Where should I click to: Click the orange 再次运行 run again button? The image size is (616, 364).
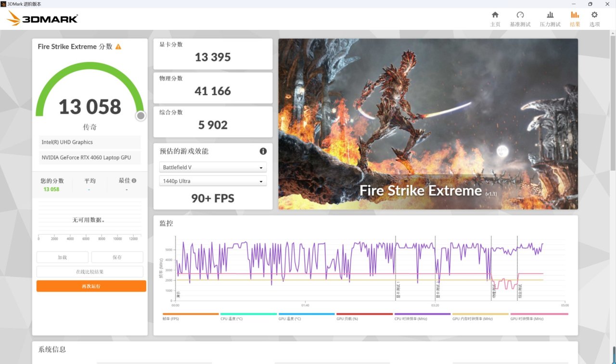tap(91, 286)
